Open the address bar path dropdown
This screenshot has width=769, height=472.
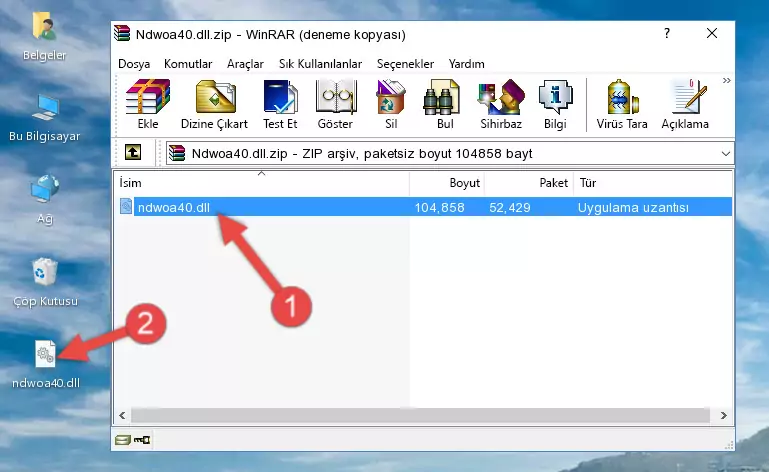726,154
